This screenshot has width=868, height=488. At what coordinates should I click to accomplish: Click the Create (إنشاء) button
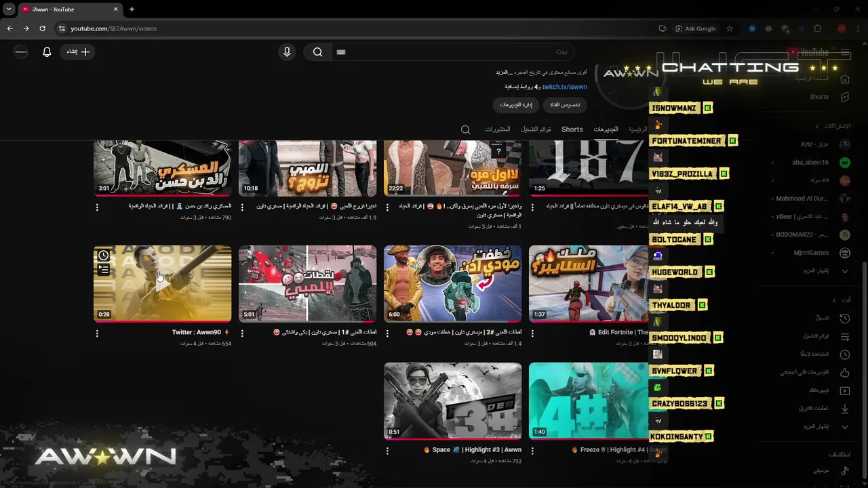click(x=78, y=52)
